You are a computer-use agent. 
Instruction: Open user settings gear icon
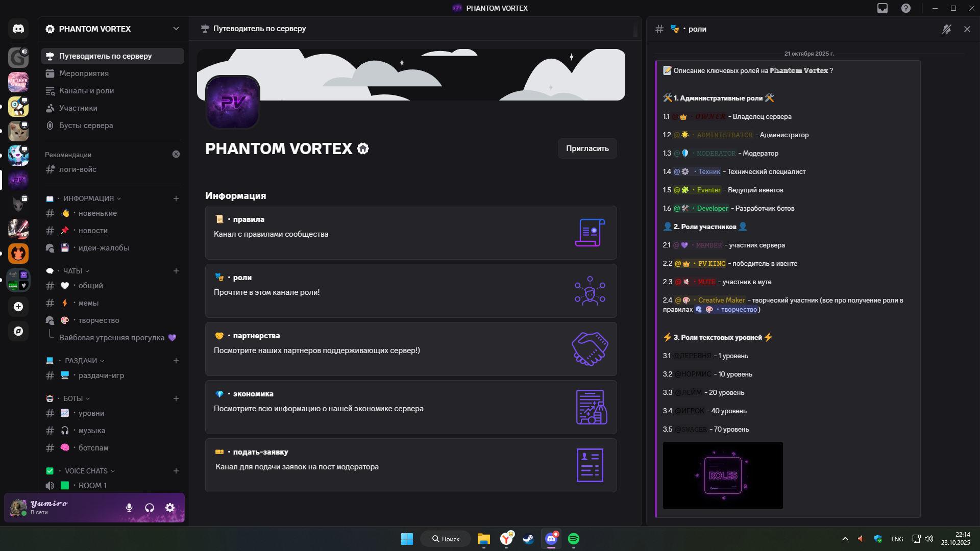point(170,508)
